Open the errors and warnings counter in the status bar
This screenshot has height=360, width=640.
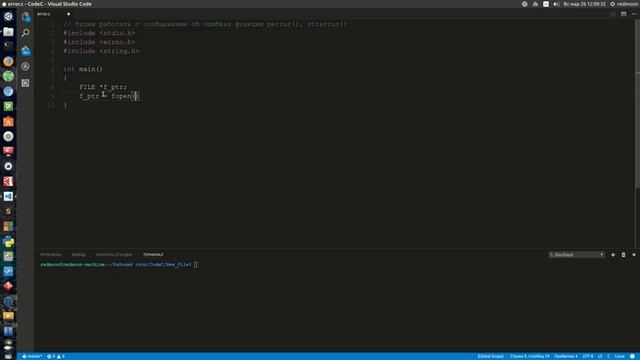tap(56, 356)
